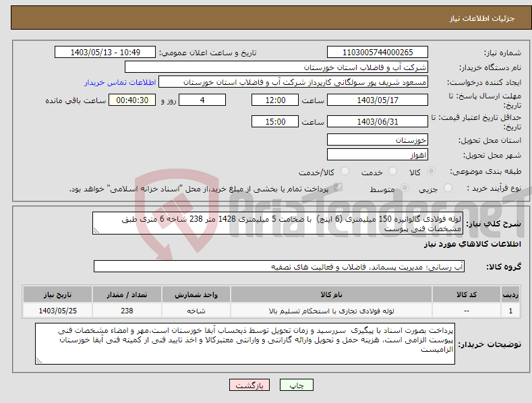
Task: Click the unit cell شاخه
Action: [x=196, y=311]
